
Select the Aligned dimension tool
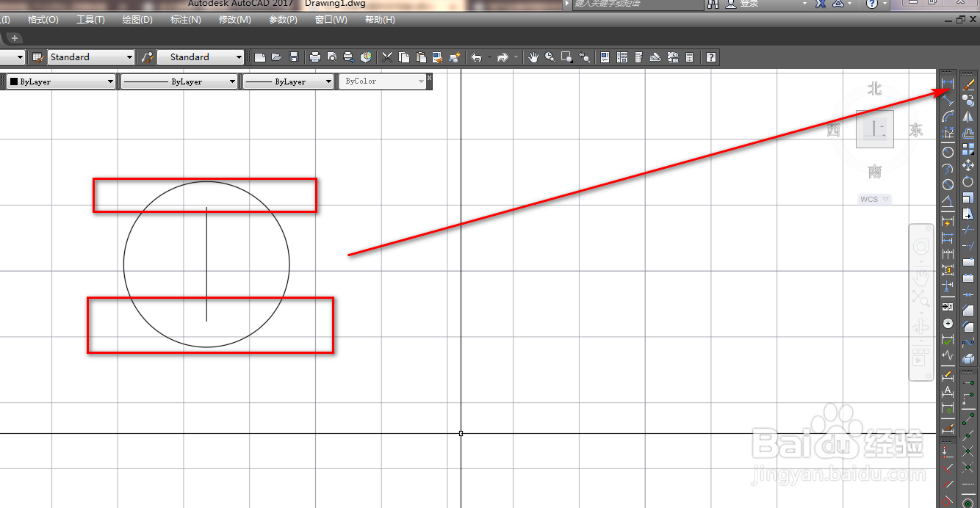tap(948, 100)
